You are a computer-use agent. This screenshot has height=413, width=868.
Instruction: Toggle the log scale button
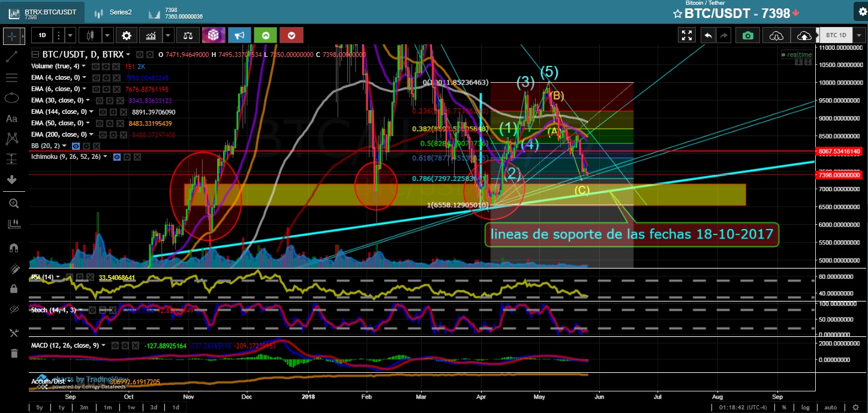click(x=805, y=408)
